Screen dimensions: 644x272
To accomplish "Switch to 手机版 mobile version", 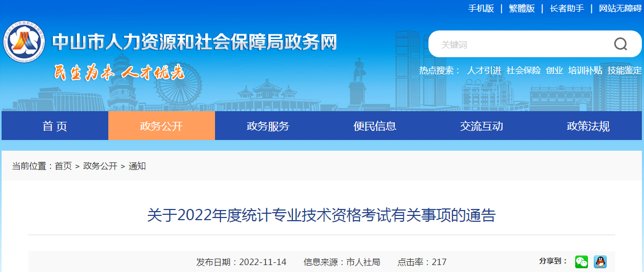I will point(481,9).
